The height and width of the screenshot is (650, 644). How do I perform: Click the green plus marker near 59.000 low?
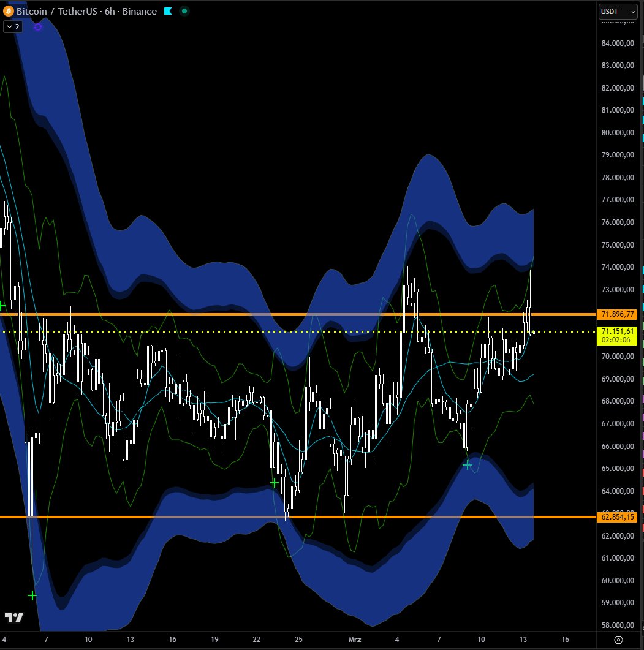click(32, 595)
